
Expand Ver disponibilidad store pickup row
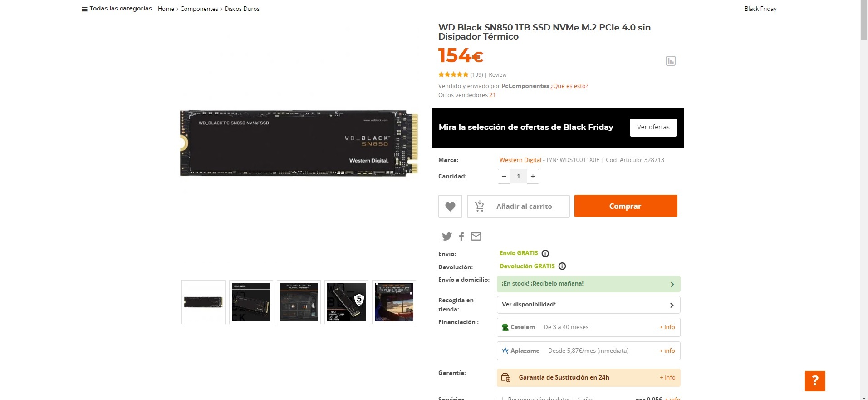588,305
